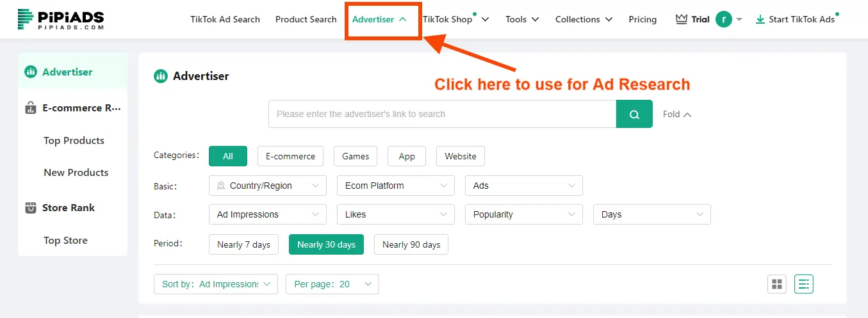Click the PiPiADS logo

61,19
